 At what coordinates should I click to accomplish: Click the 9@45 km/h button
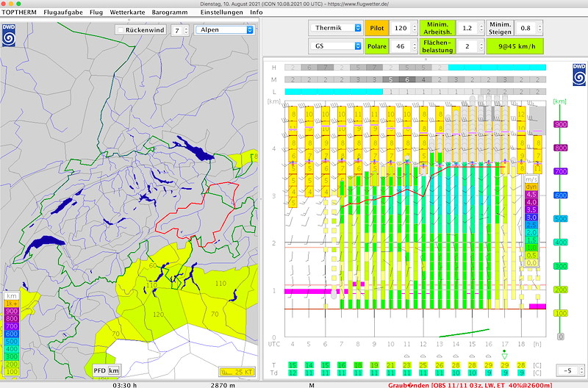pyautogui.click(x=515, y=46)
